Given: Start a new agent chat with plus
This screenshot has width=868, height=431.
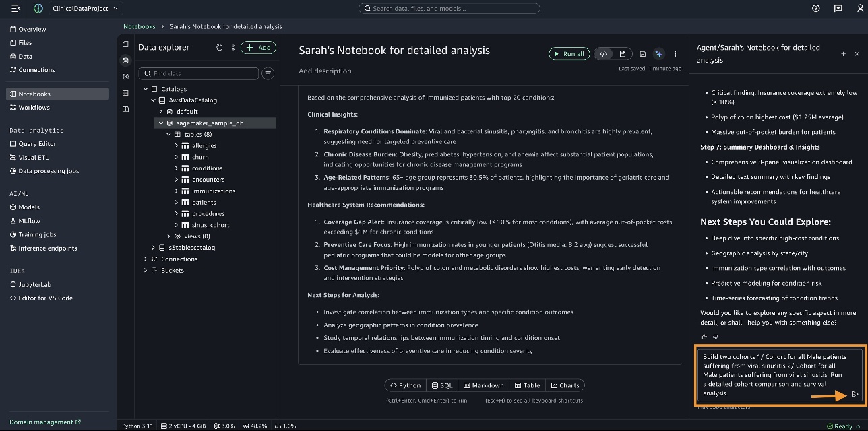Looking at the screenshot, I should pyautogui.click(x=842, y=54).
